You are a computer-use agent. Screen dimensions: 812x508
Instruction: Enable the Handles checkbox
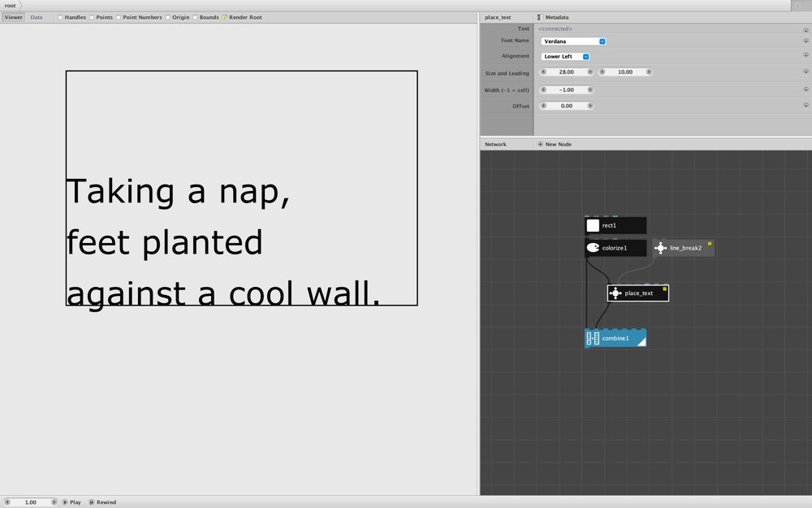60,17
